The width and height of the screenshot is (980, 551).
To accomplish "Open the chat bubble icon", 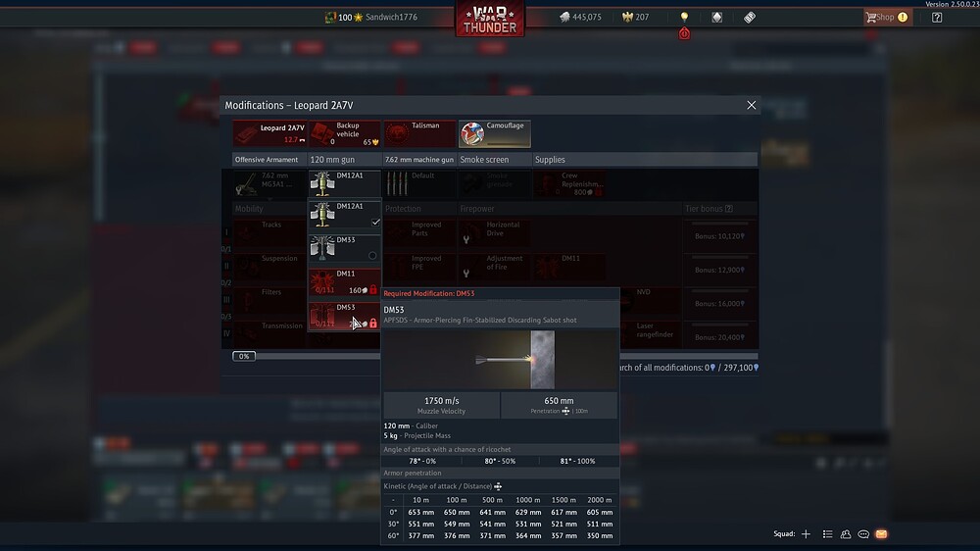I will (863, 534).
